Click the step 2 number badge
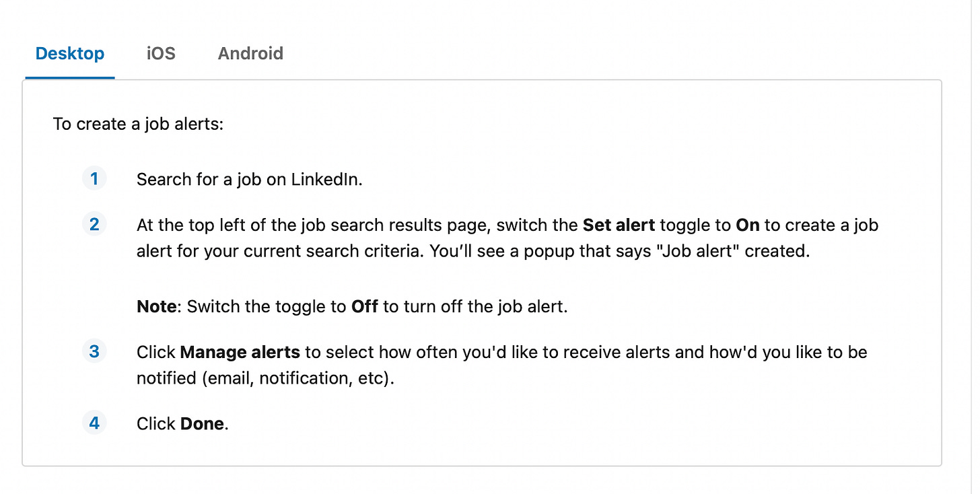 94,224
